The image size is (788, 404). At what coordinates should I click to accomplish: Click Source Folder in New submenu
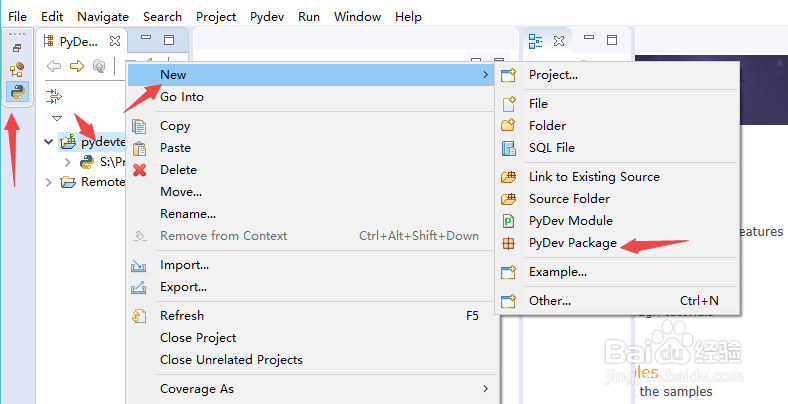[569, 199]
